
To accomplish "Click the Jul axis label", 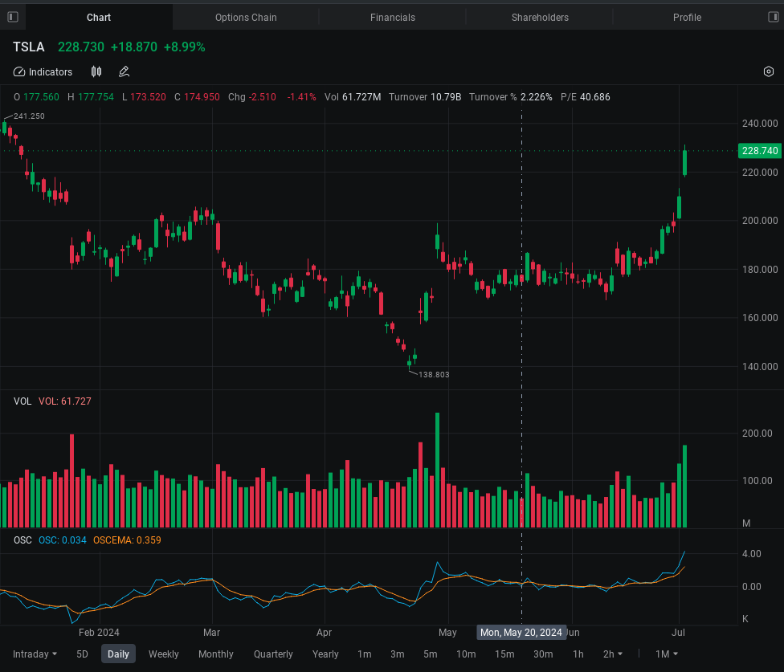I will tap(678, 633).
